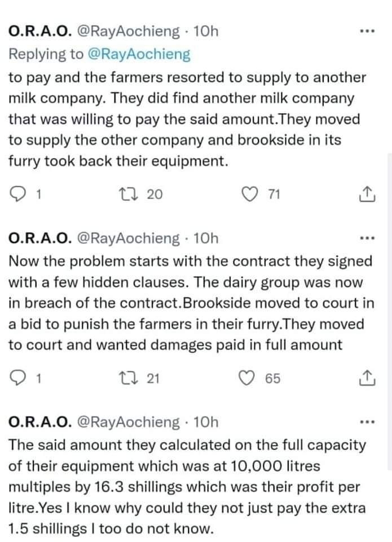Open O.R.A.O. profile name on third tweet
Screen dimensions: 392x542
[x=40, y=422]
